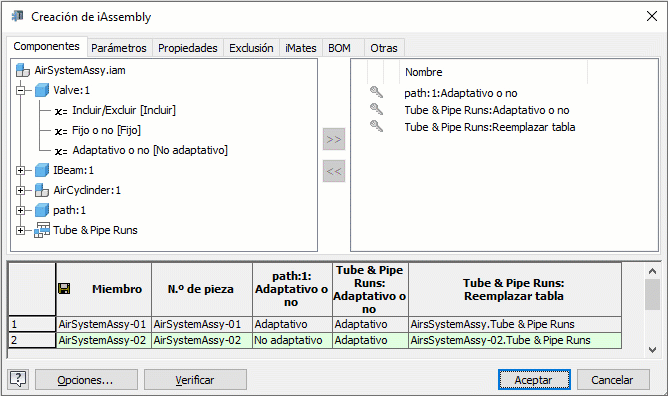Collapse the Valve:1 tree node
This screenshot has width=668, height=396.
click(x=20, y=90)
